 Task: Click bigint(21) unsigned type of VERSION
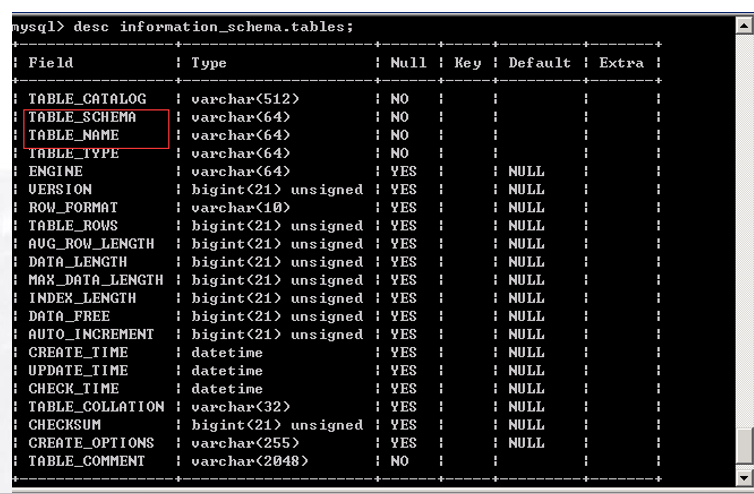coord(277,190)
